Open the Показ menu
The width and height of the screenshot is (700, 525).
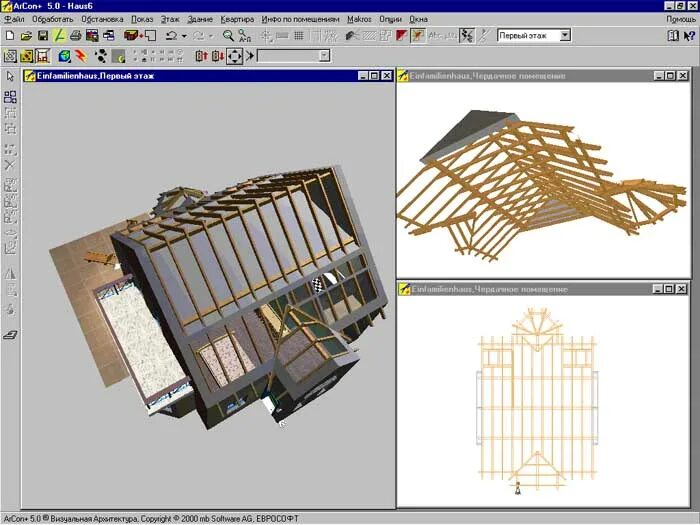142,19
